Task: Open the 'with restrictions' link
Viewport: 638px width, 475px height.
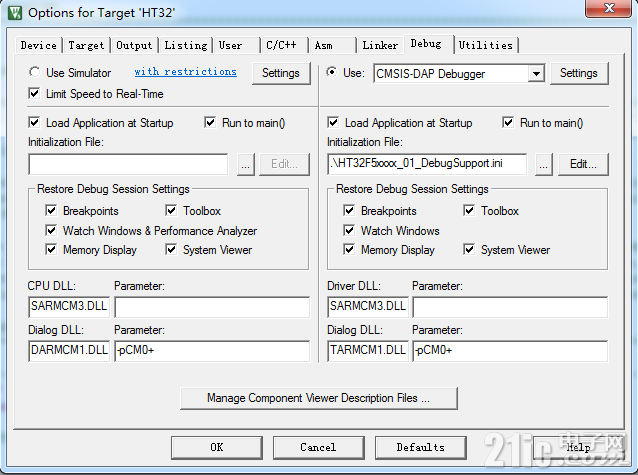Action: coord(186,72)
